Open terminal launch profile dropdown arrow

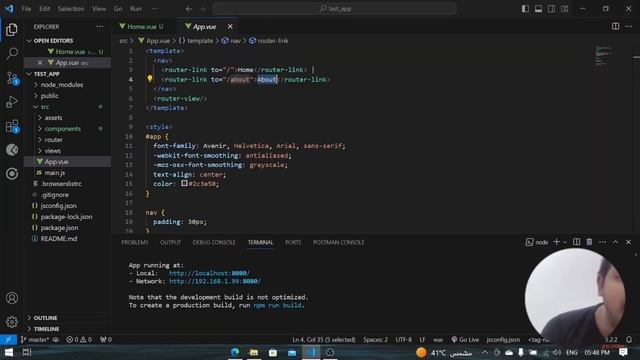click(565, 242)
